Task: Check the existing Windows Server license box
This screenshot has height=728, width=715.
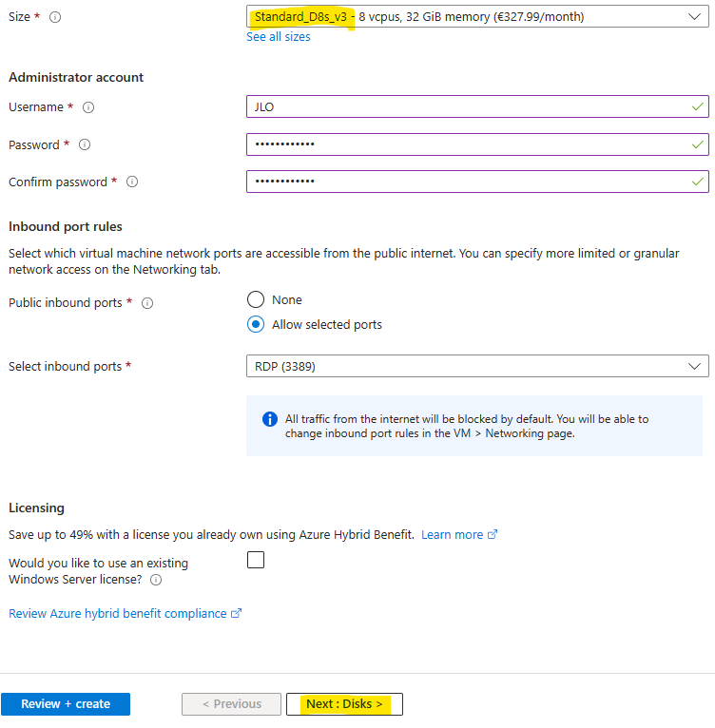Action: click(256, 561)
